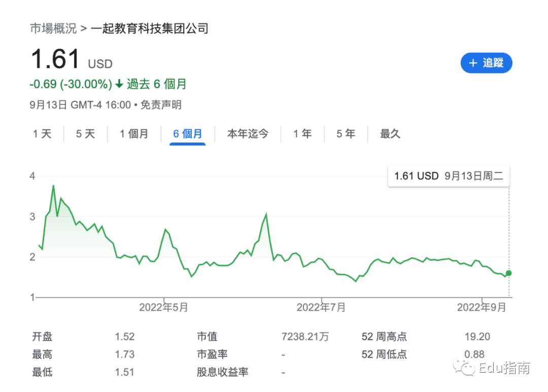This screenshot has width=548, height=392.
Task: Click the 2022年7月 axis label
Action: pyautogui.click(x=321, y=307)
